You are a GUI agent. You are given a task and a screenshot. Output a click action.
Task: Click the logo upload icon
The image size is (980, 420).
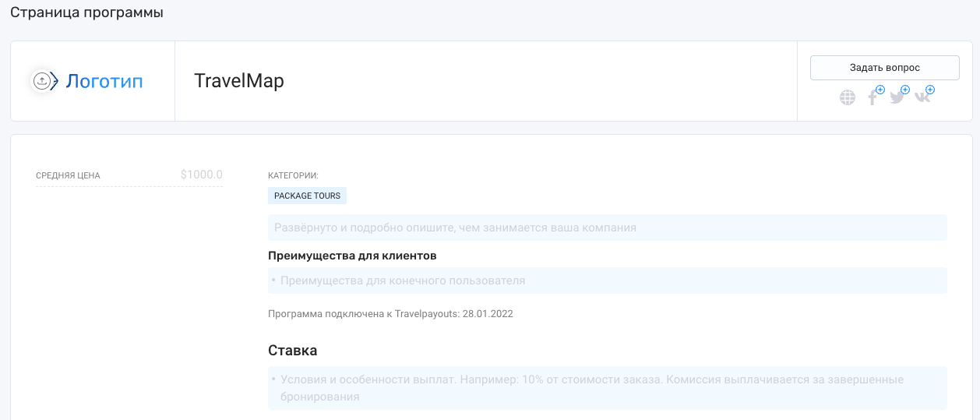tap(42, 80)
